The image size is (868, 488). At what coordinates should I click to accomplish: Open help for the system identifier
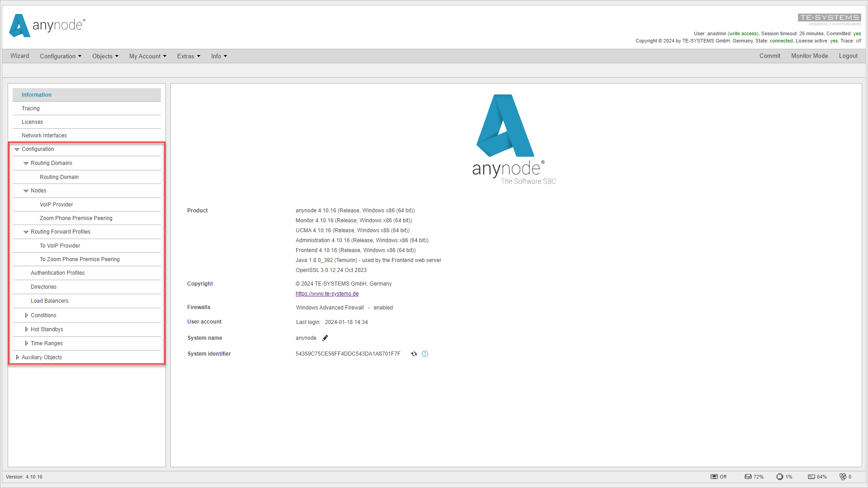425,354
